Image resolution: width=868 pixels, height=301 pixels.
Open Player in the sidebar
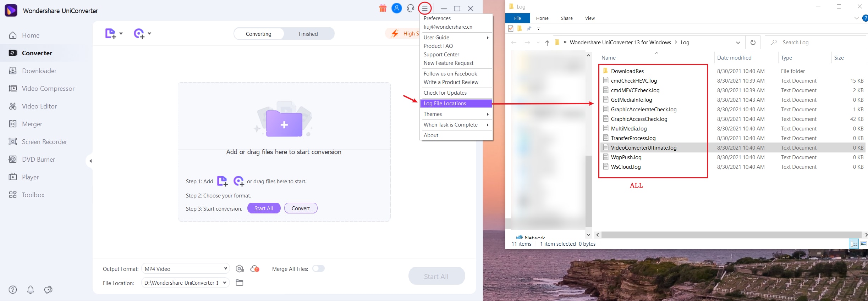(x=24, y=177)
